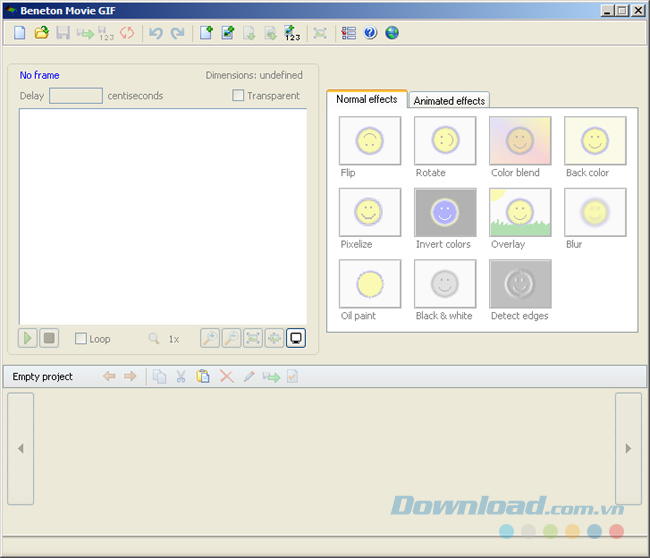Click the Delay centiseconds input field
Image resolution: width=650 pixels, height=558 pixels.
(x=76, y=96)
